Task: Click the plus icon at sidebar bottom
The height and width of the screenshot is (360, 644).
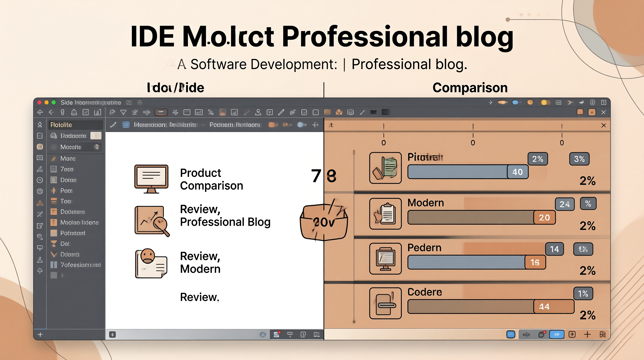Action: click(x=40, y=334)
